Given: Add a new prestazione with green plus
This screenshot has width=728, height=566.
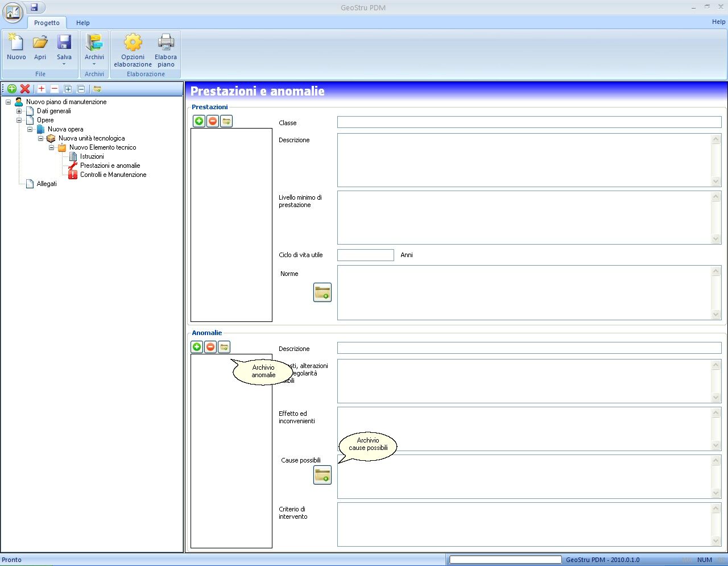Looking at the screenshot, I should point(199,121).
